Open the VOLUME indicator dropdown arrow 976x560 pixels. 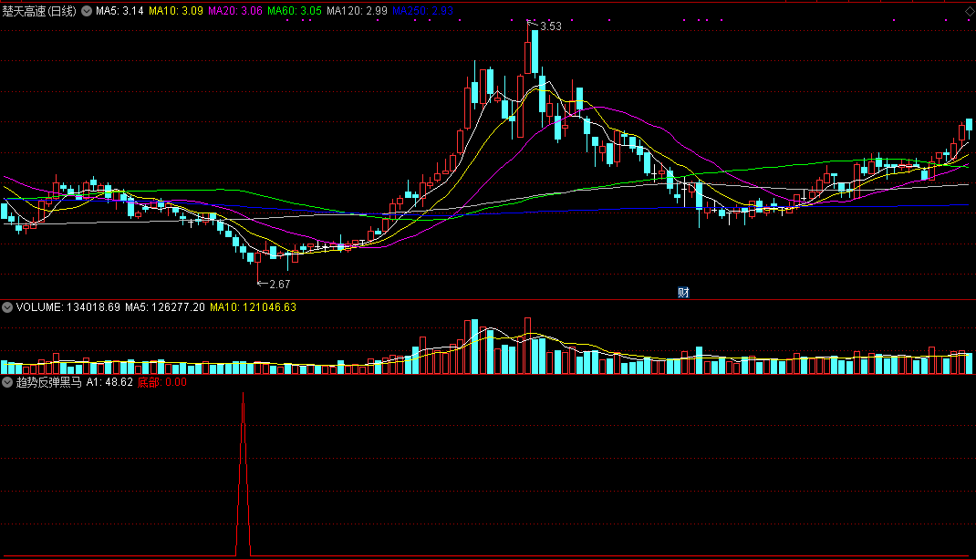7,307
